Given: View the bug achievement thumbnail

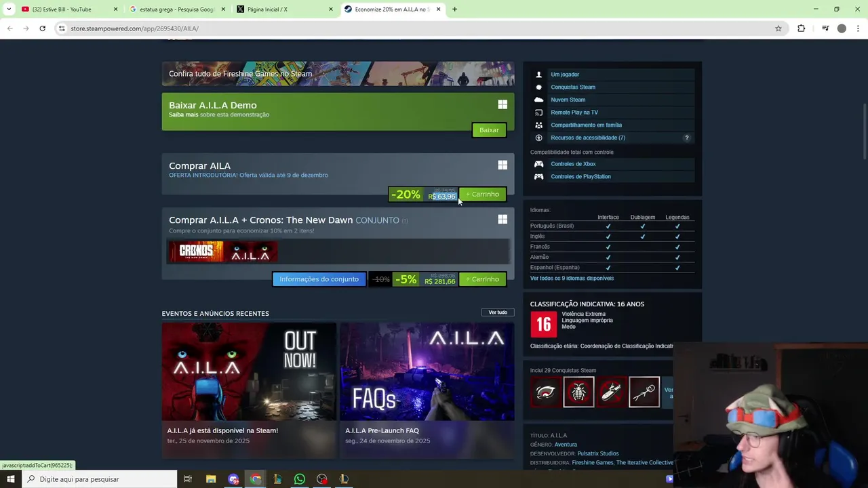Looking at the screenshot, I should (x=578, y=392).
